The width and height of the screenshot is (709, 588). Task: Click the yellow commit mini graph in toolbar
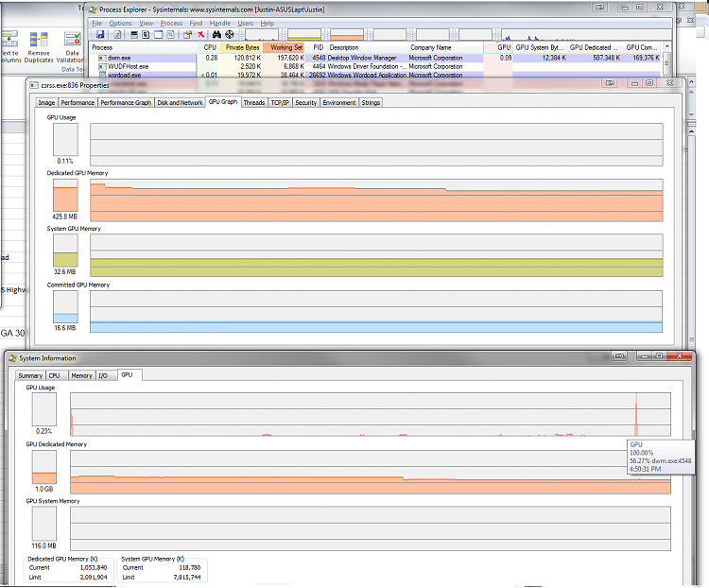pos(304,35)
